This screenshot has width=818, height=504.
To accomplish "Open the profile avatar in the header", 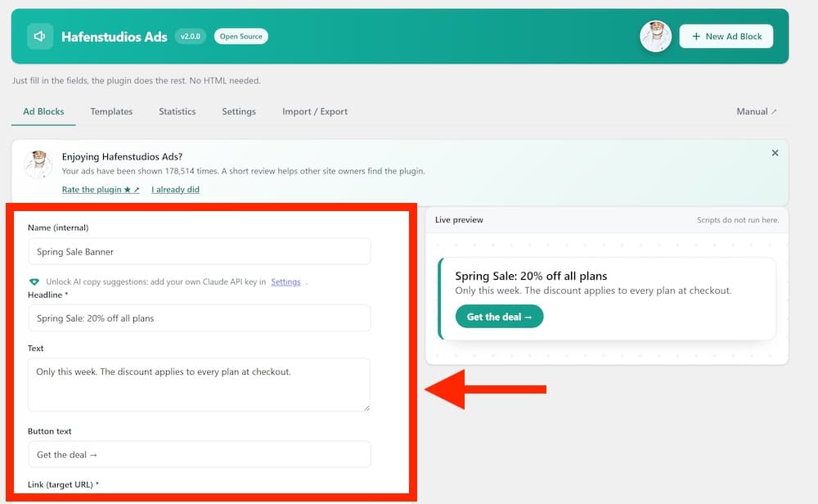I will [655, 37].
